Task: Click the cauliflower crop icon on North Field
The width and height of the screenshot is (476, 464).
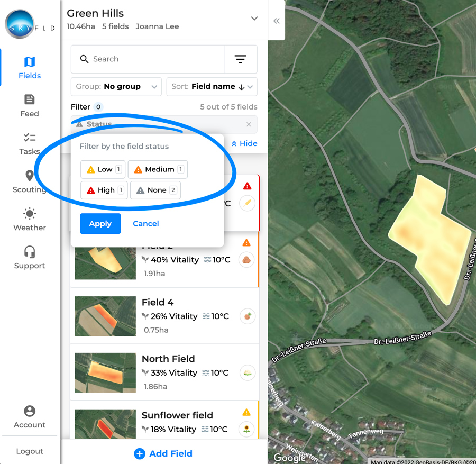Action: point(248,373)
